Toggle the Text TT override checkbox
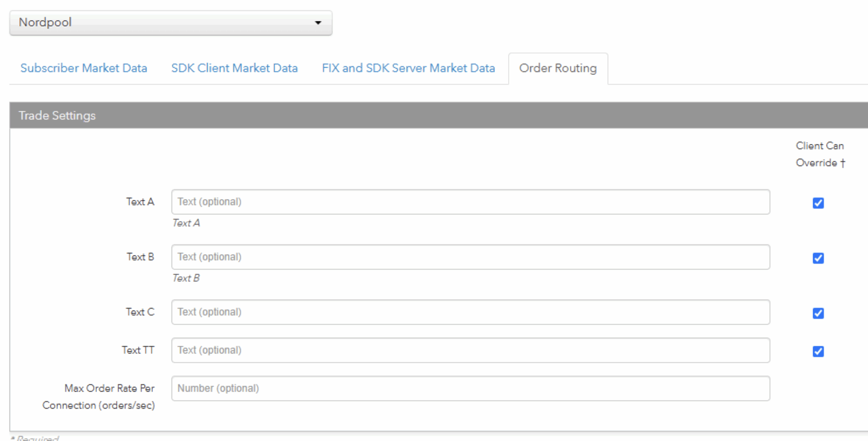Image resolution: width=868 pixels, height=441 pixels. [818, 351]
